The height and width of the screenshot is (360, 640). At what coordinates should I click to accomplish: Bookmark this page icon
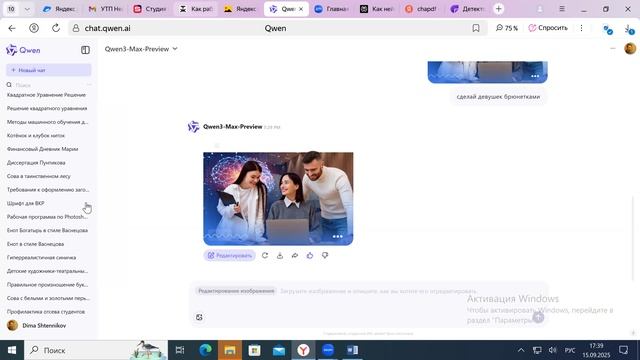476,28
